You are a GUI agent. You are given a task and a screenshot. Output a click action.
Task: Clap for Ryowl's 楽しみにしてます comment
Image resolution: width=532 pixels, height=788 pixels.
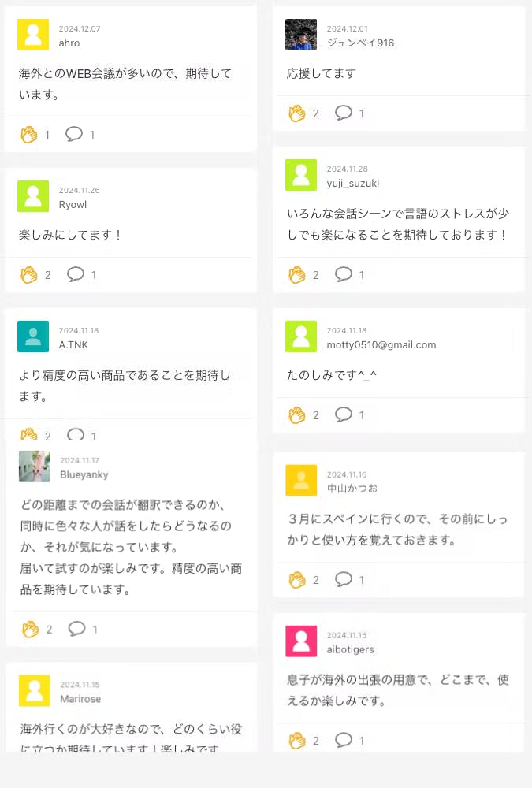point(29,275)
